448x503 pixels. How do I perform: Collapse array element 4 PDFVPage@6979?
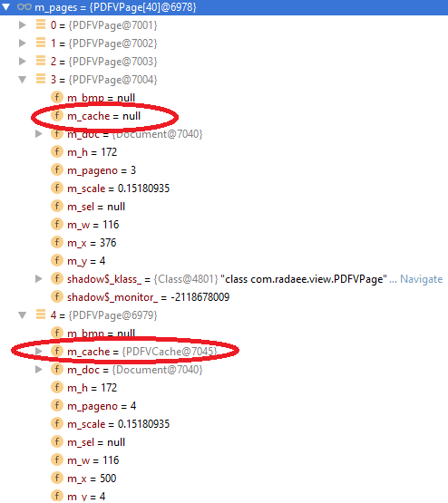22,315
